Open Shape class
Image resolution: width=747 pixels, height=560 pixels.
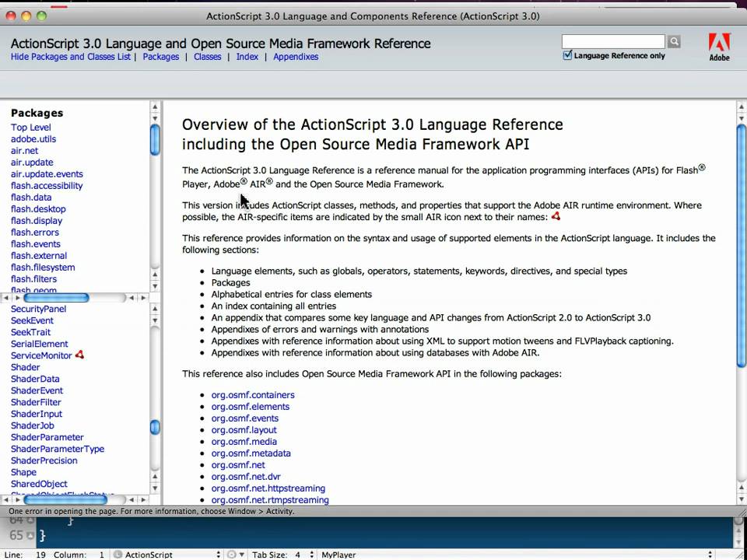coord(23,472)
